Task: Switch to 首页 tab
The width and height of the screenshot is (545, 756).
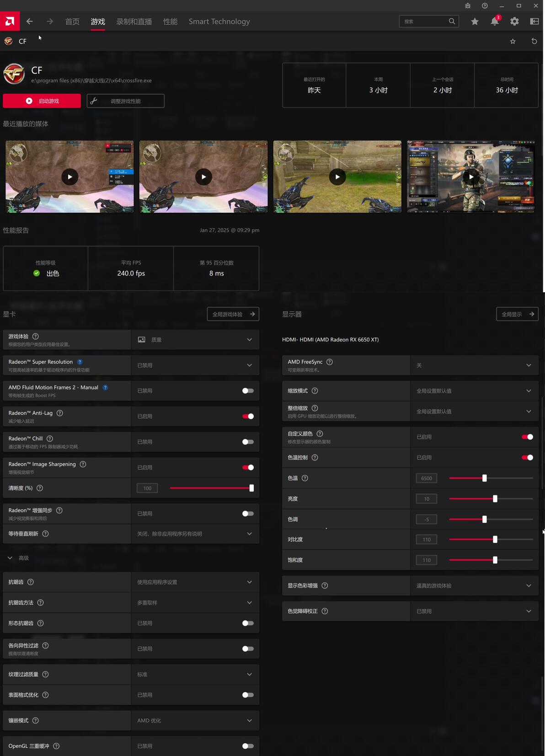Action: (72, 21)
